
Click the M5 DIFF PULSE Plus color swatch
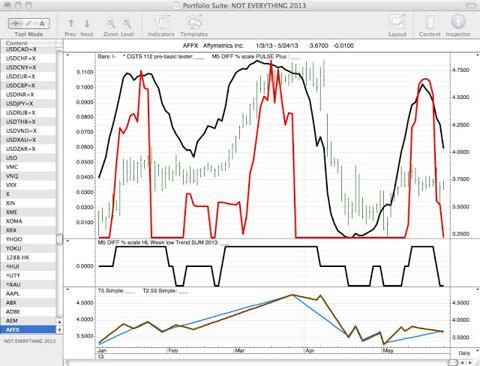pos(295,58)
